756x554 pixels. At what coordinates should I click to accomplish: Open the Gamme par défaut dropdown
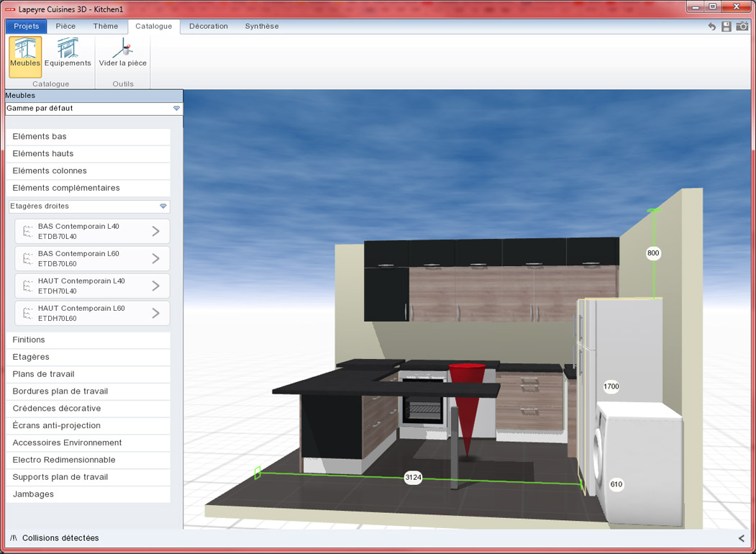coord(94,109)
